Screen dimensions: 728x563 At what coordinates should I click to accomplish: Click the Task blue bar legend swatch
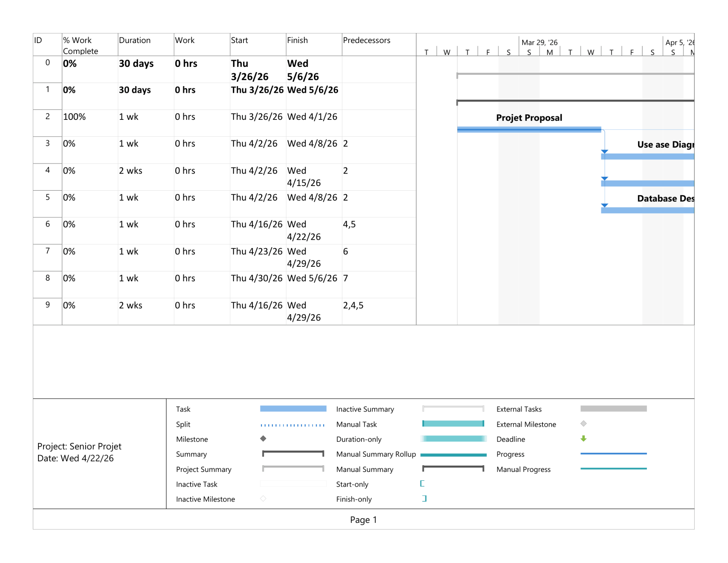tap(293, 409)
